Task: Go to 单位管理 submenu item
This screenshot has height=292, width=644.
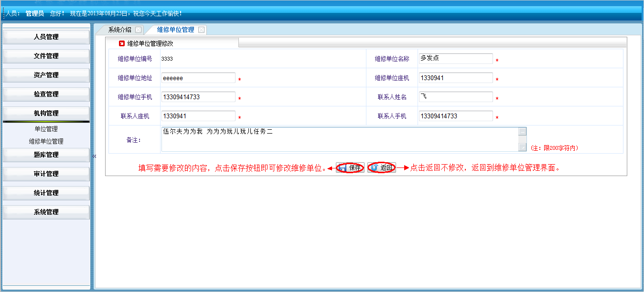Action: pyautogui.click(x=46, y=129)
